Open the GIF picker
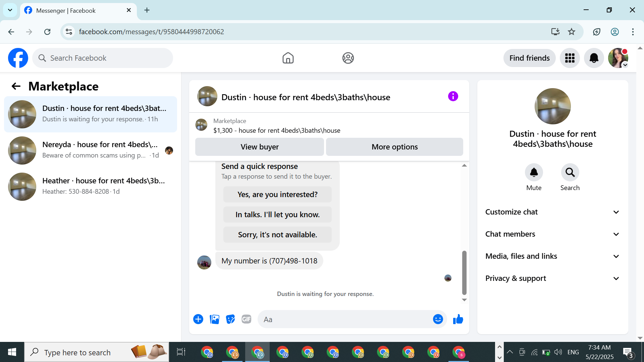This screenshot has height=362, width=644. [247, 319]
